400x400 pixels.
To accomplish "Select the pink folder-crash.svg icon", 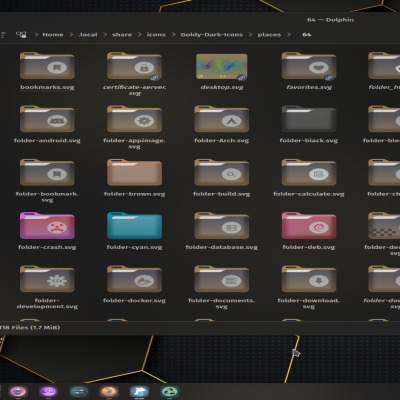I will [47, 226].
